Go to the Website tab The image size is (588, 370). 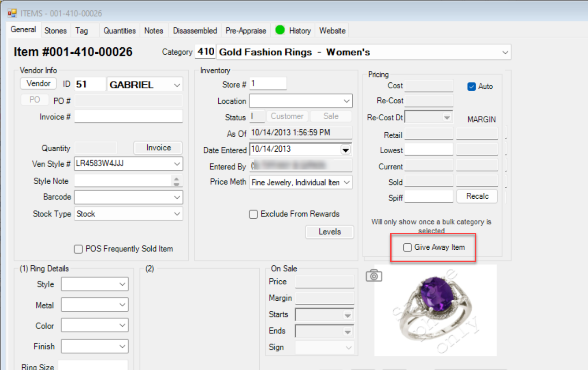click(332, 31)
